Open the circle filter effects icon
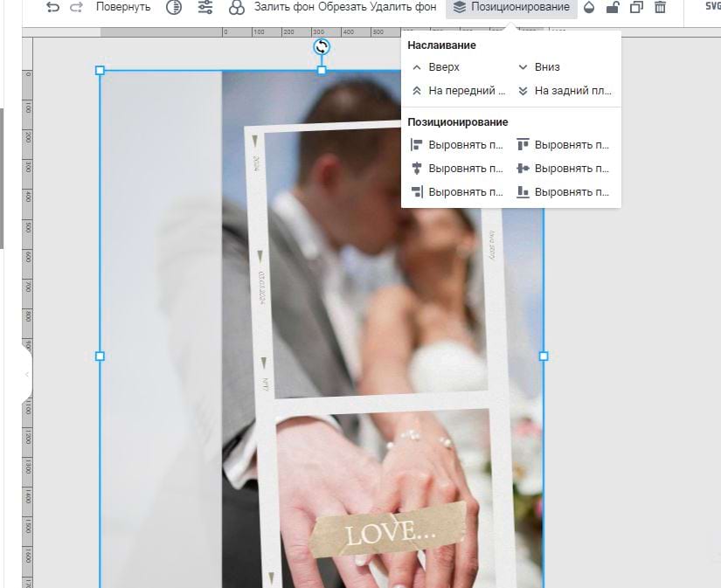 click(174, 7)
